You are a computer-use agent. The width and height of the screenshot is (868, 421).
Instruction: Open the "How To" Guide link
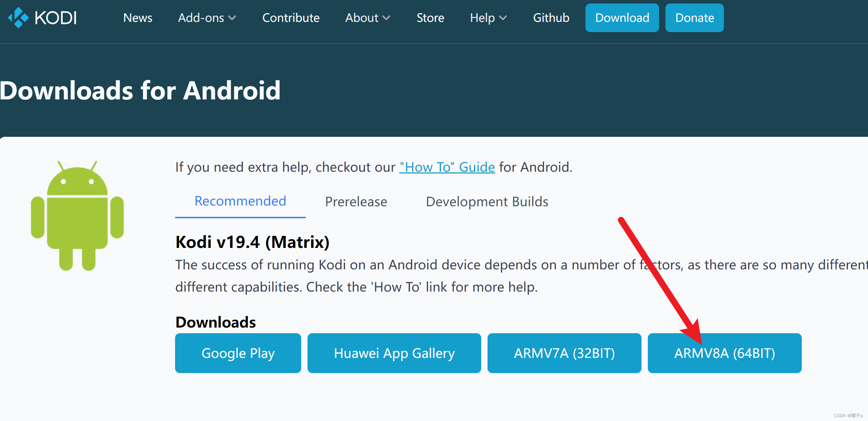[447, 167]
